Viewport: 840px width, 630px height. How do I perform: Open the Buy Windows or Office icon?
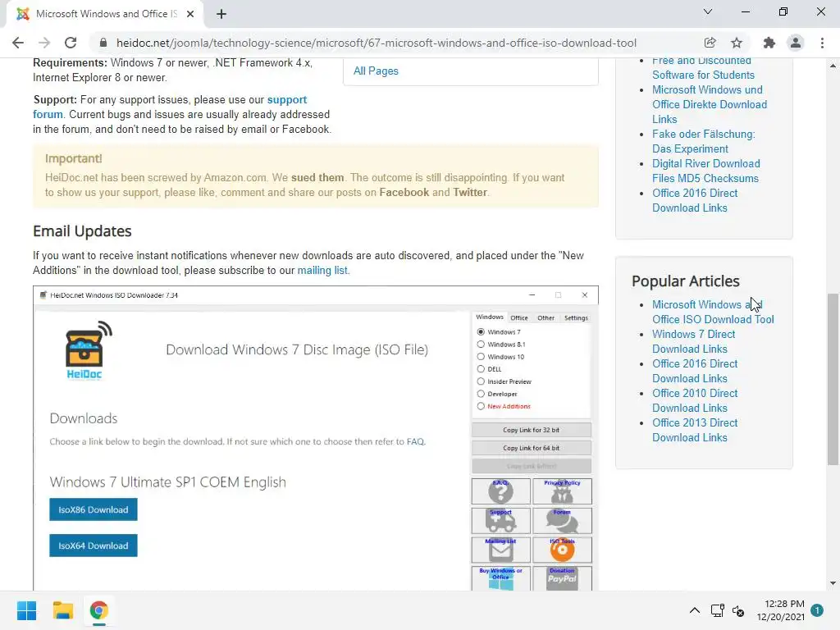[501, 579]
